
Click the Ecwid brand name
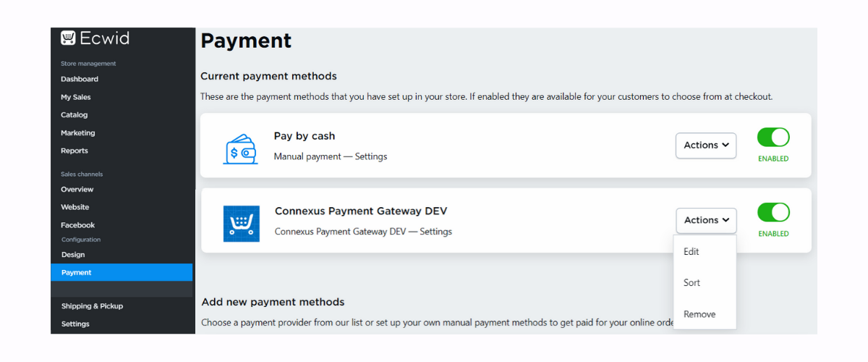pos(105,38)
